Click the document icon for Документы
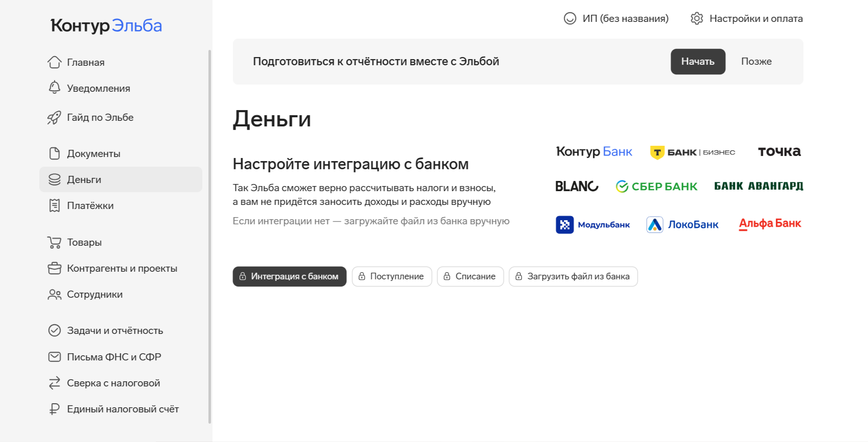Viewport: 868px width, 442px height. pos(55,153)
